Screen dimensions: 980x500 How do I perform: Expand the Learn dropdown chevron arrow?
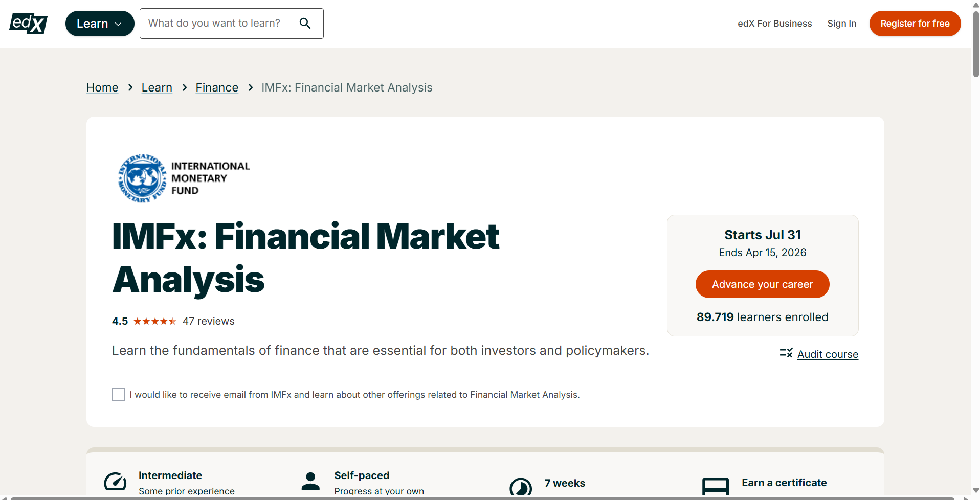point(119,24)
